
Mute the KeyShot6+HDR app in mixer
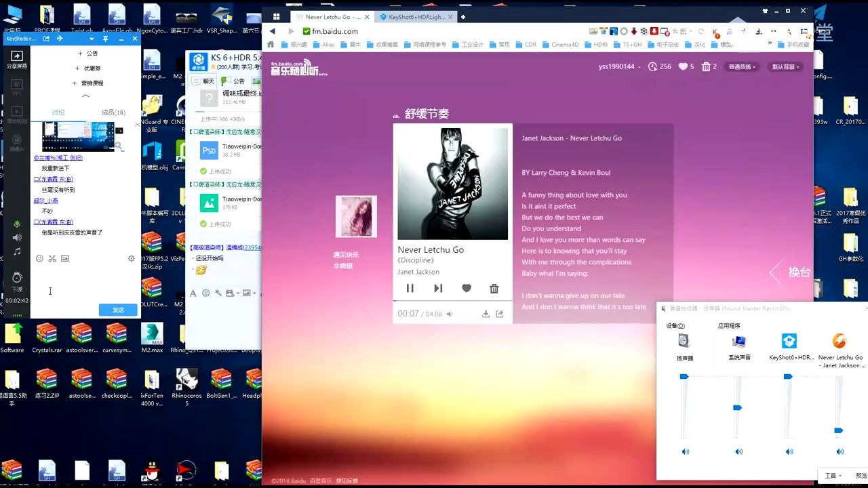(789, 451)
